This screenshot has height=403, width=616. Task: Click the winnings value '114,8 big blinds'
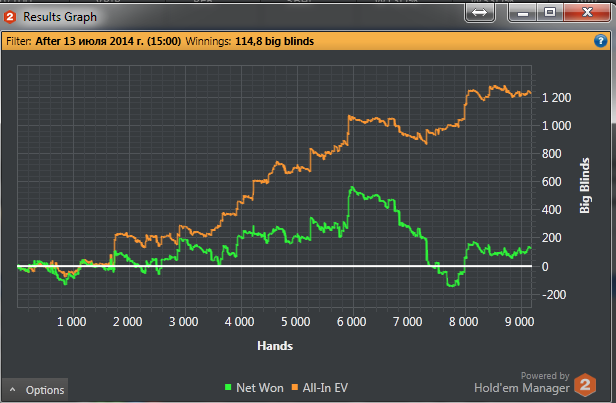[x=274, y=41]
